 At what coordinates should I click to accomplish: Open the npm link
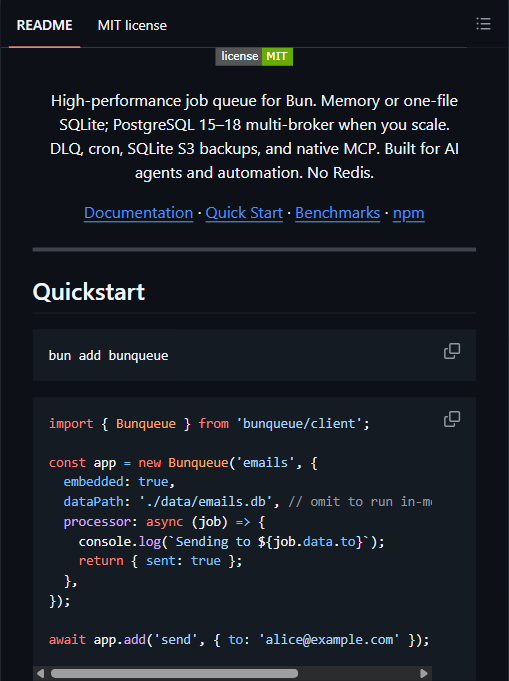click(x=408, y=213)
